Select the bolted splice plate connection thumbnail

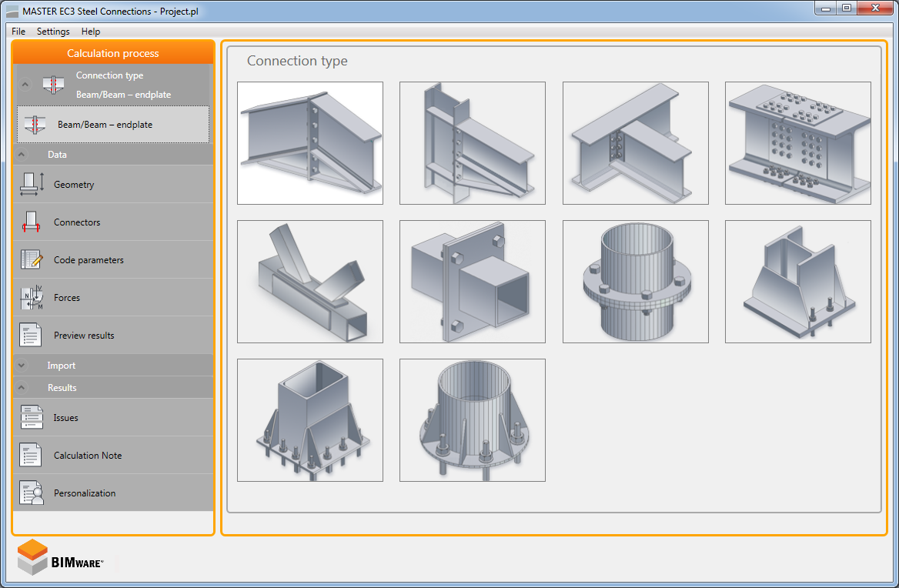click(797, 143)
